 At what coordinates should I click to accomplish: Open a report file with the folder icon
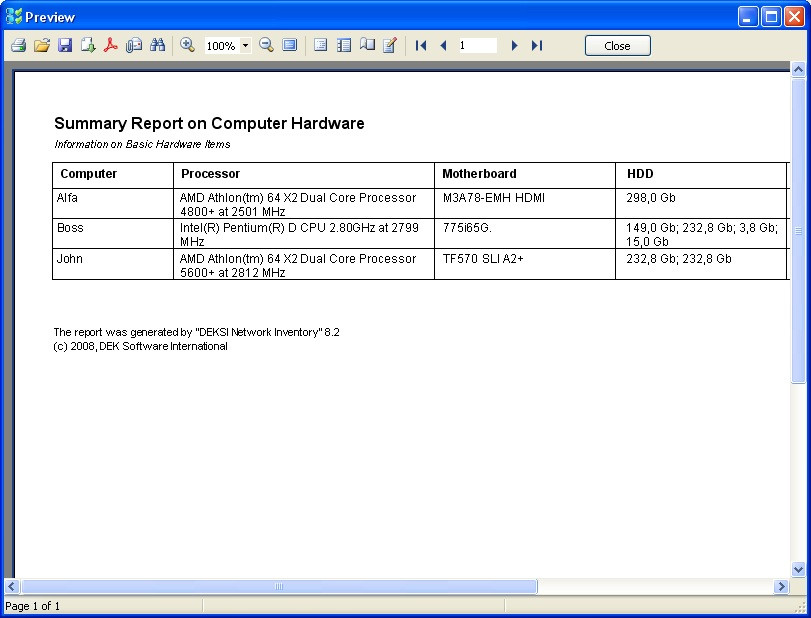pos(42,46)
